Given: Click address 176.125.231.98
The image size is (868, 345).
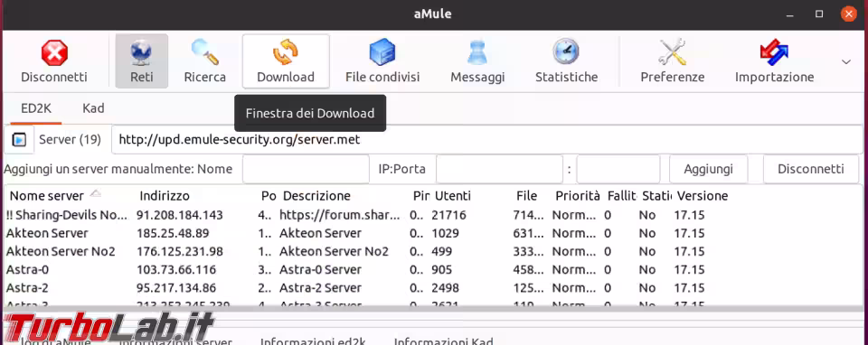Looking at the screenshot, I should pos(179,252).
